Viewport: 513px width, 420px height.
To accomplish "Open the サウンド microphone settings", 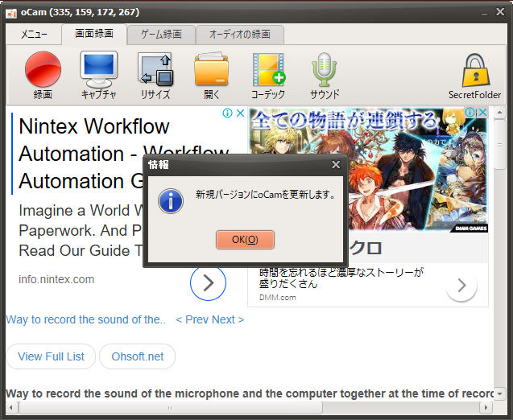I will pos(325,75).
